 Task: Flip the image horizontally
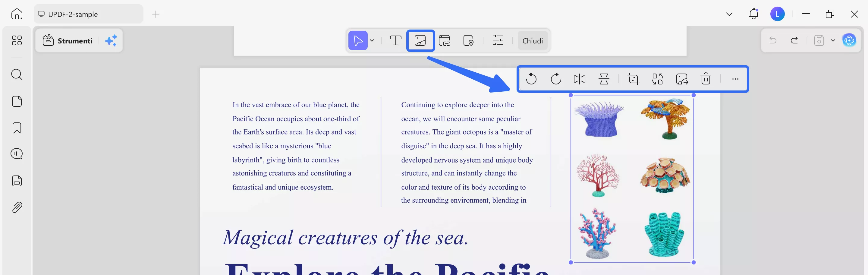click(580, 79)
